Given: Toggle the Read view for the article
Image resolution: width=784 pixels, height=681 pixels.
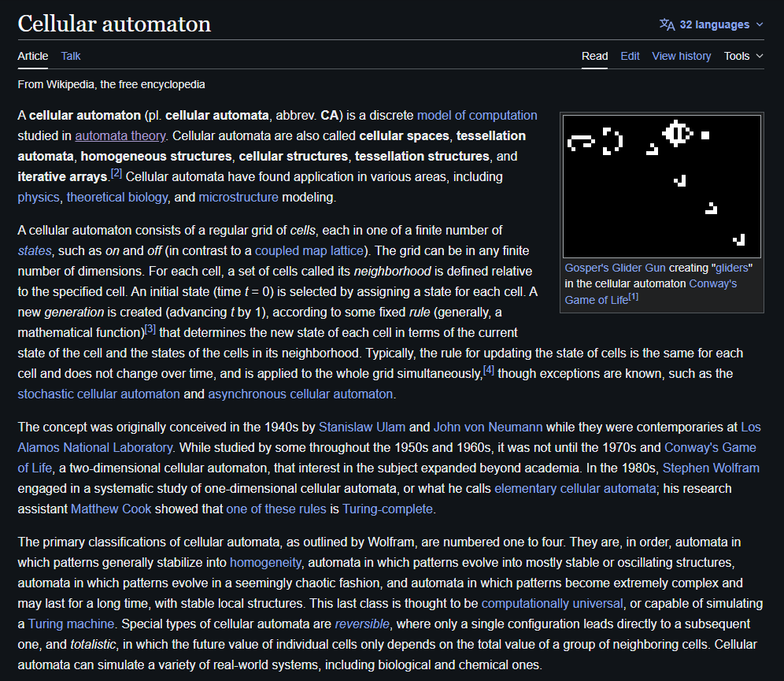Looking at the screenshot, I should coord(594,56).
